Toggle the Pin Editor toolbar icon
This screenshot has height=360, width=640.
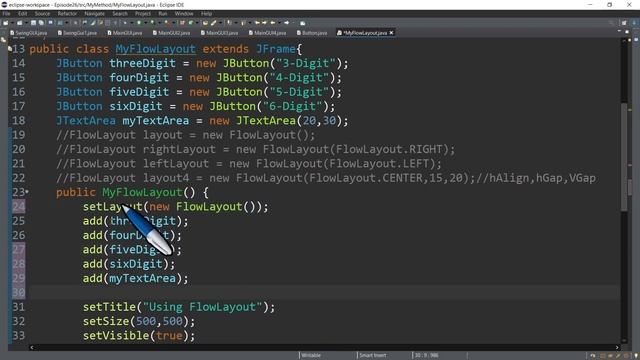pyautogui.click(x=302, y=23)
